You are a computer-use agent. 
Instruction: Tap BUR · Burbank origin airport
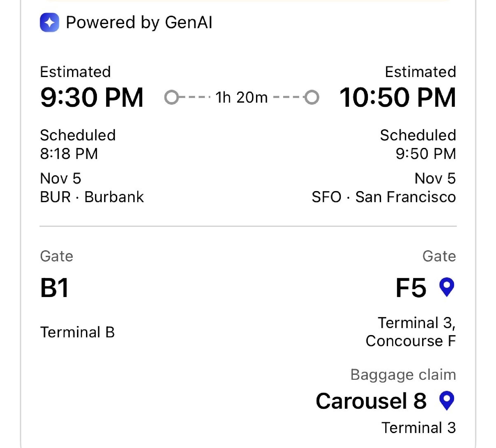pyautogui.click(x=92, y=197)
